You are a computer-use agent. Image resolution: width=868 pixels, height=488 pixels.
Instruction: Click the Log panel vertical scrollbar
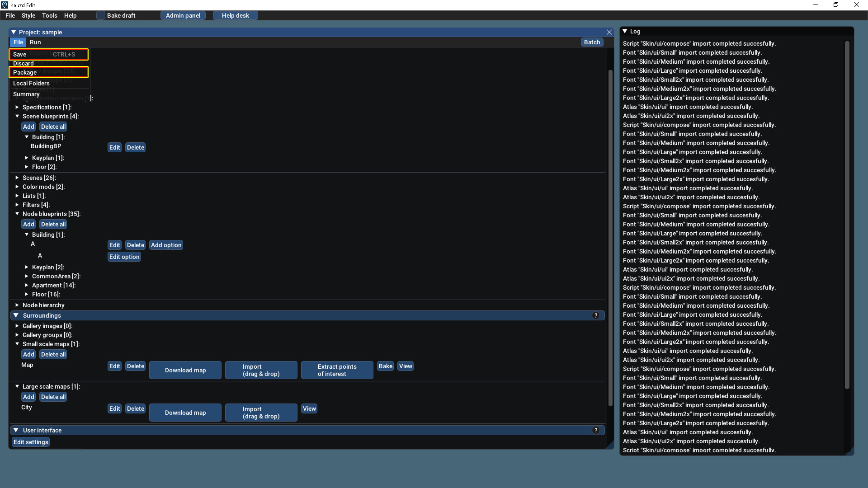point(847,215)
